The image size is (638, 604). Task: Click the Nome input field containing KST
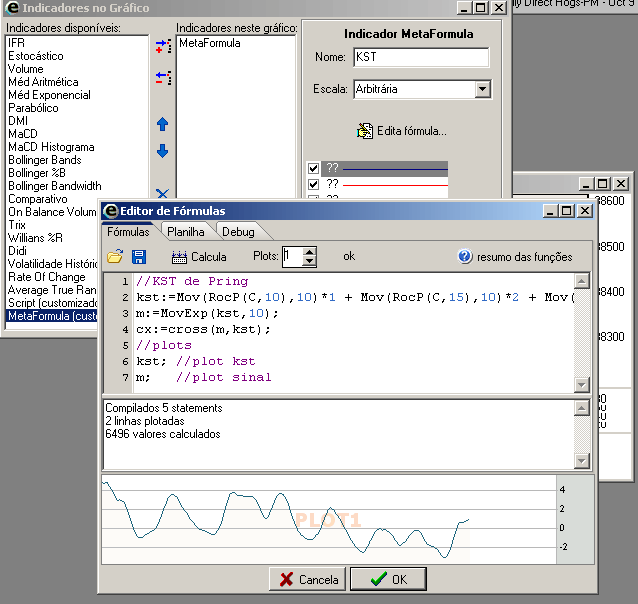pyautogui.click(x=420, y=57)
